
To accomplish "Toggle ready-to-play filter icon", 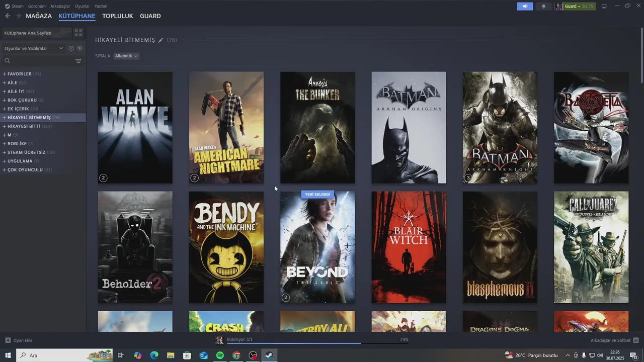I will pyautogui.click(x=79, y=48).
